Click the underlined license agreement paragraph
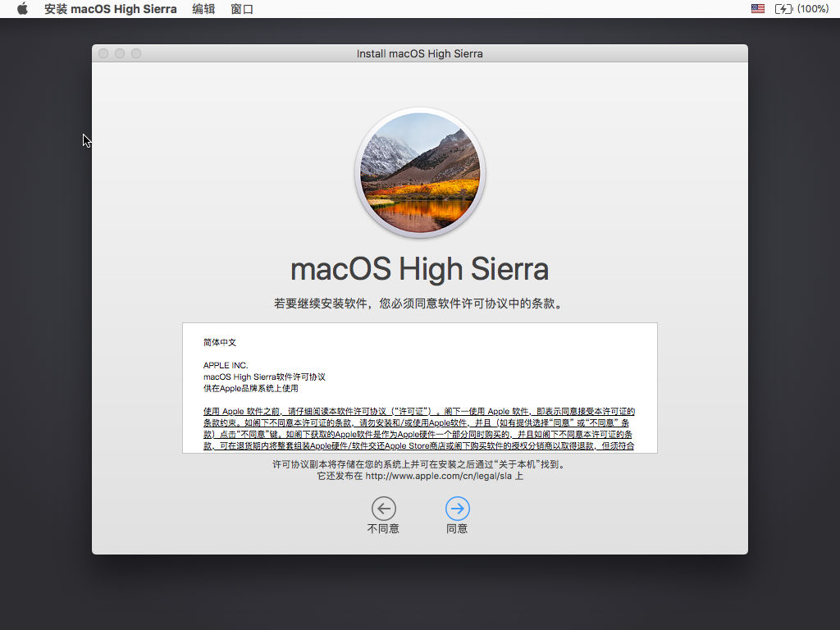The width and height of the screenshot is (840, 630). click(420, 427)
